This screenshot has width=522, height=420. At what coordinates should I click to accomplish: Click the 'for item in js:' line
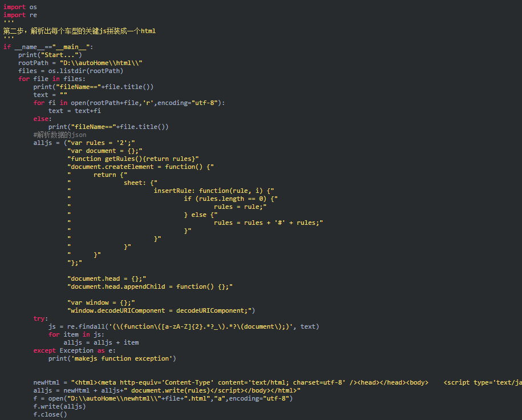pyautogui.click(x=76, y=335)
